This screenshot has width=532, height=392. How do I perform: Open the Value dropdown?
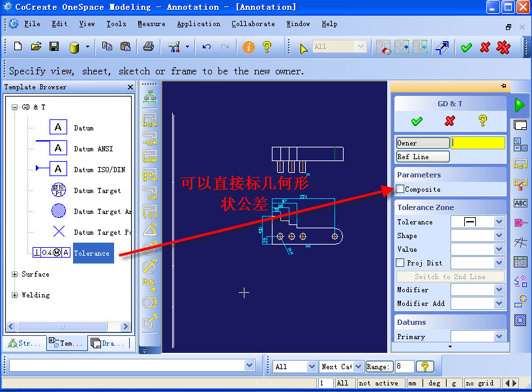click(499, 249)
